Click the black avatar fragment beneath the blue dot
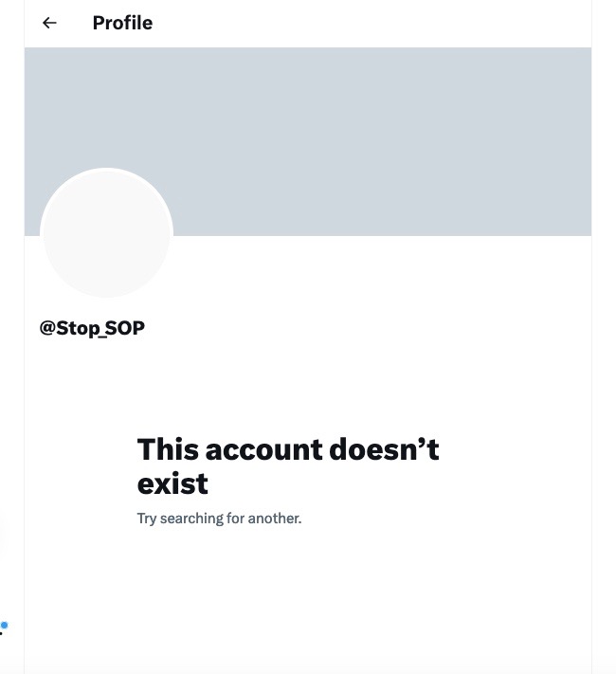 click(2, 634)
